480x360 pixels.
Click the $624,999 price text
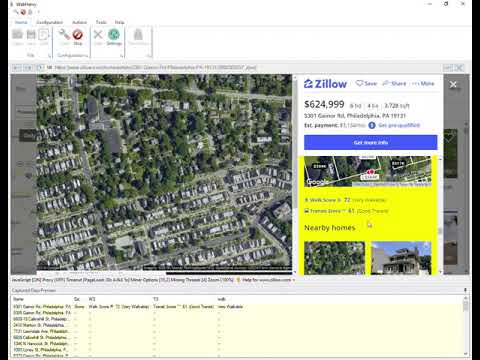point(324,104)
